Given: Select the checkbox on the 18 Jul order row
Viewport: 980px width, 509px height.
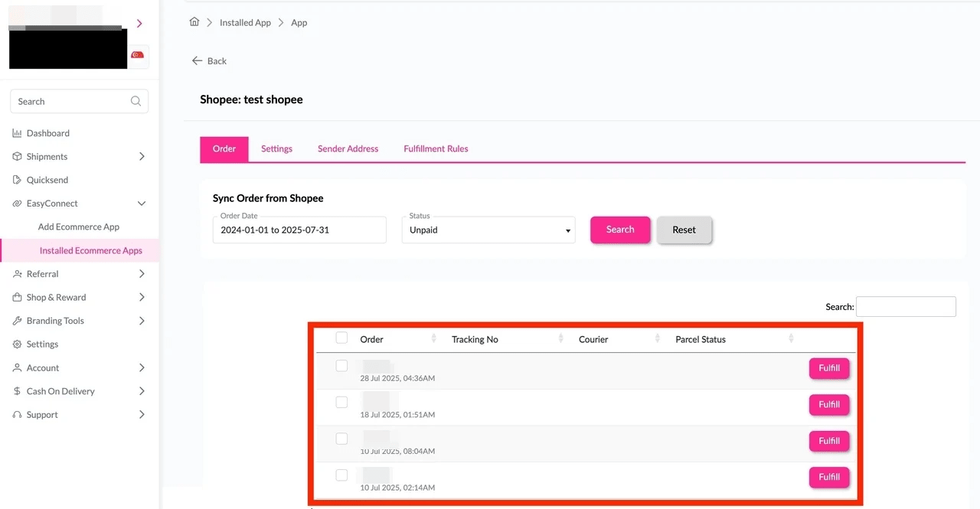Looking at the screenshot, I should 341,402.
